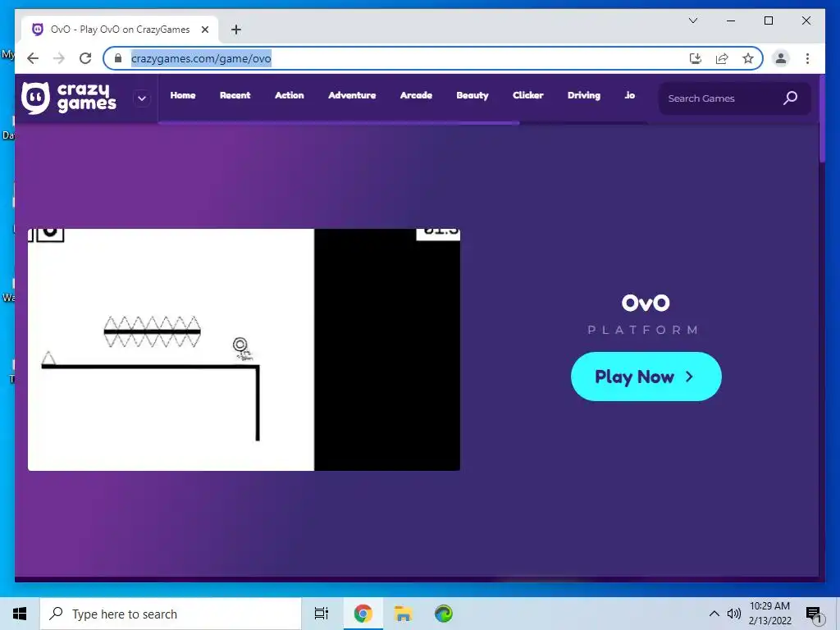Click the site lock icon in address bar
The image size is (840, 630).
tap(118, 58)
